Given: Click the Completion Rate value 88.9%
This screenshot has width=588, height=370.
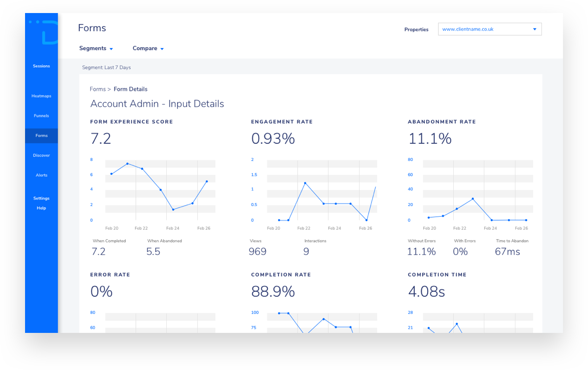Looking at the screenshot, I should coord(273,292).
